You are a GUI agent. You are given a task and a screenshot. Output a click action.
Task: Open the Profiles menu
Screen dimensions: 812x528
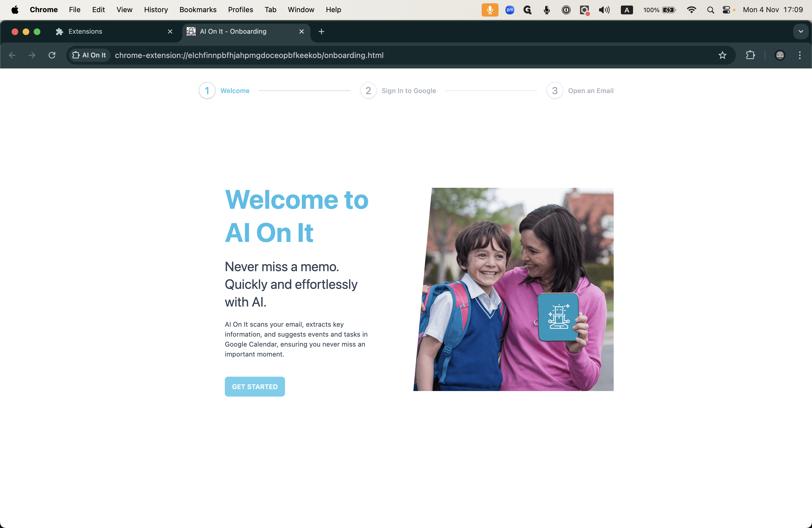[x=241, y=10]
